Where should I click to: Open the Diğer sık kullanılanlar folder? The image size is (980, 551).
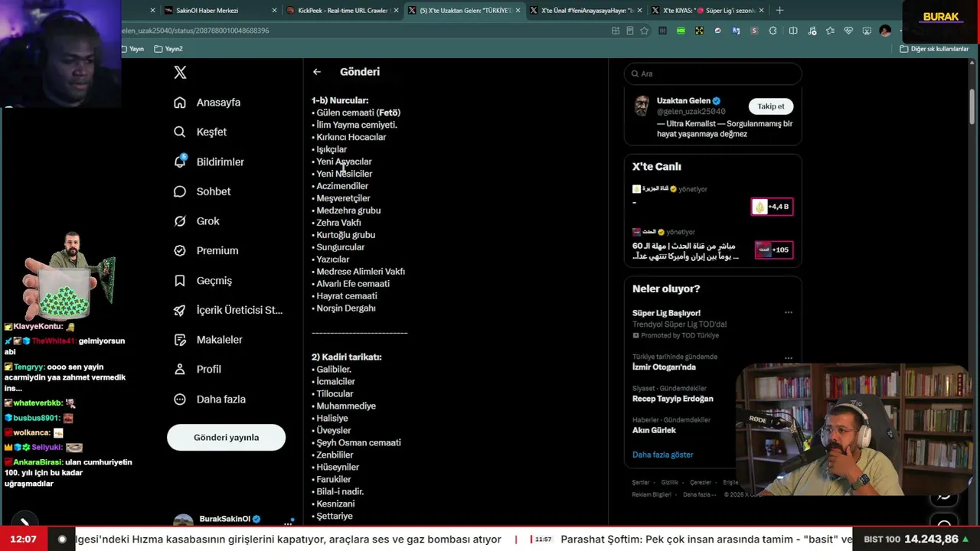(x=934, y=49)
